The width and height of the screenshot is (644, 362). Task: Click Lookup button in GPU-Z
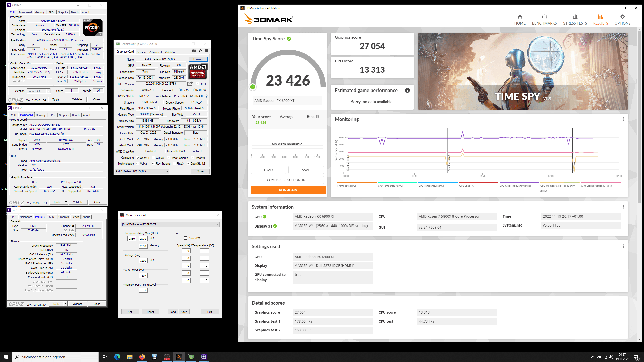point(198,59)
